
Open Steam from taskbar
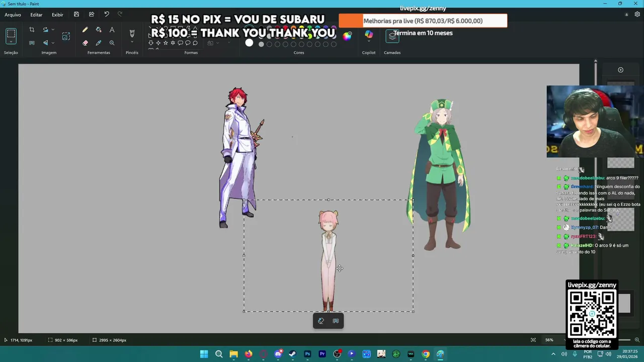pyautogui.click(x=292, y=354)
